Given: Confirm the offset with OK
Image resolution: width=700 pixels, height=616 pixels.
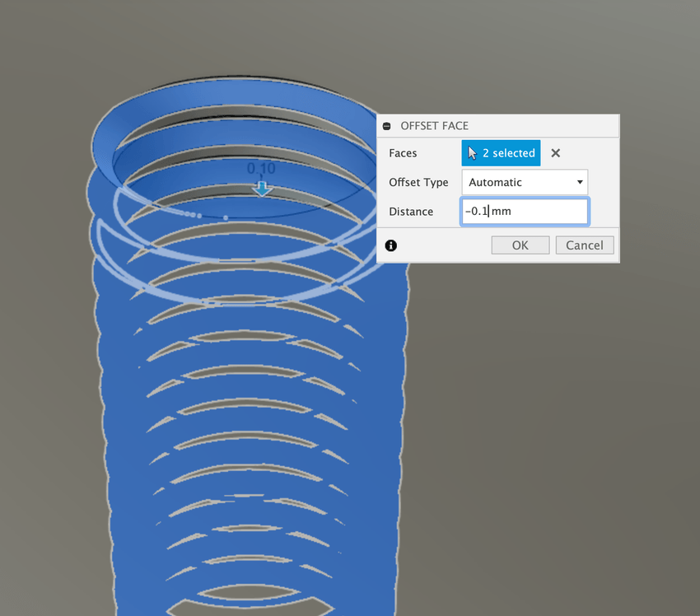Looking at the screenshot, I should (x=520, y=245).
